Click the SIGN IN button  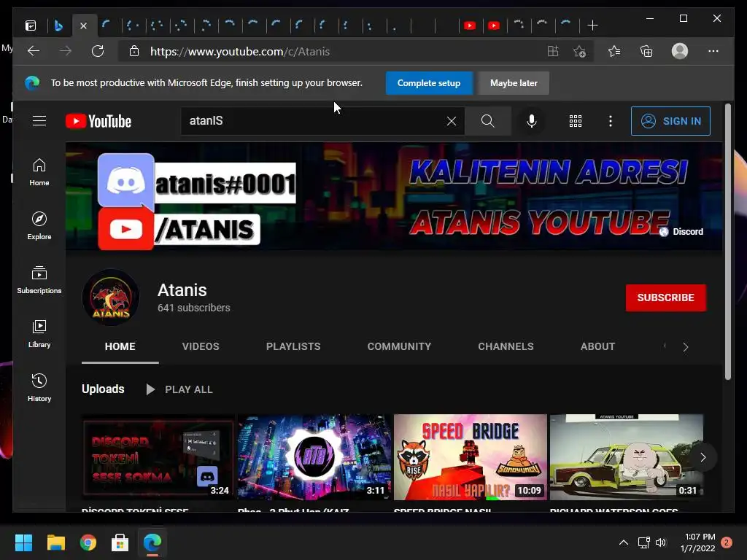coord(670,121)
